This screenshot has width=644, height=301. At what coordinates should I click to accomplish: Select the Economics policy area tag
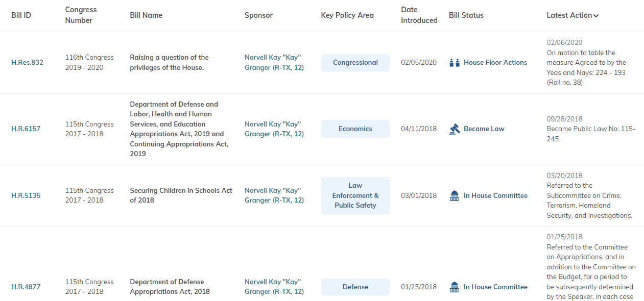pos(355,129)
